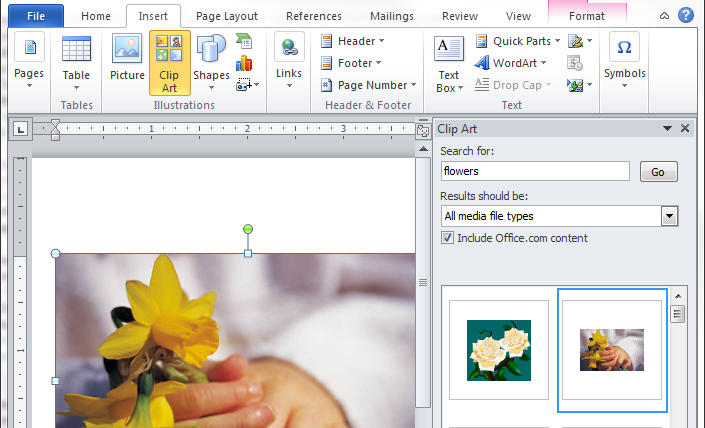This screenshot has height=428, width=705.
Task: Insert a Chart
Action: [244, 63]
